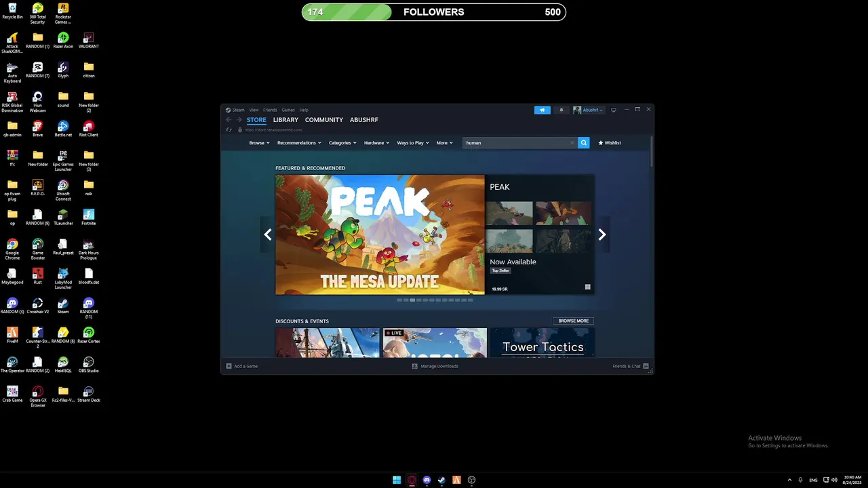Screen dimensions: 868x488
Task: Click the Top Seller tag on PEAK
Action: pyautogui.click(x=500, y=270)
